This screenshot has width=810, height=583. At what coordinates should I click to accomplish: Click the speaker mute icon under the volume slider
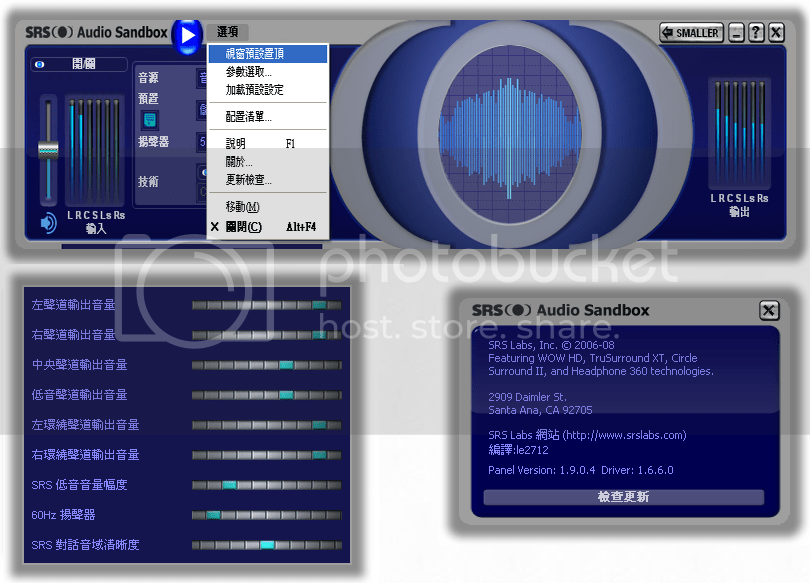(x=48, y=223)
